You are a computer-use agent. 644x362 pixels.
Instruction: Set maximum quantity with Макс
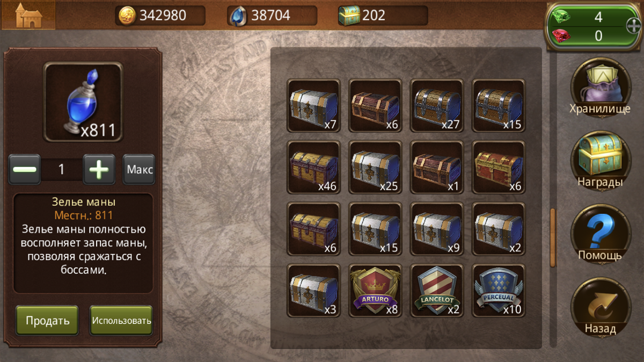[140, 170]
